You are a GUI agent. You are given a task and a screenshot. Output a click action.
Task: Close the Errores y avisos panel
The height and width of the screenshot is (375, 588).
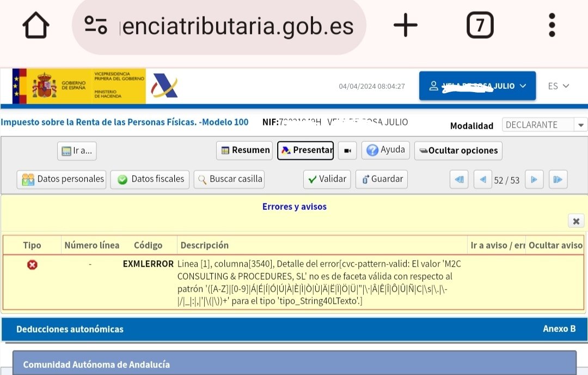577,221
